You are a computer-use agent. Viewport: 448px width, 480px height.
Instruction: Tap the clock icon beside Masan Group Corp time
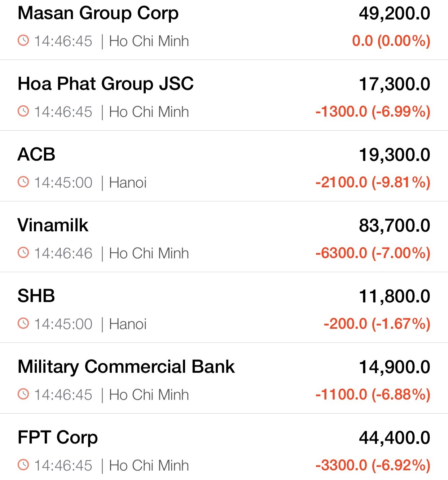click(x=23, y=40)
